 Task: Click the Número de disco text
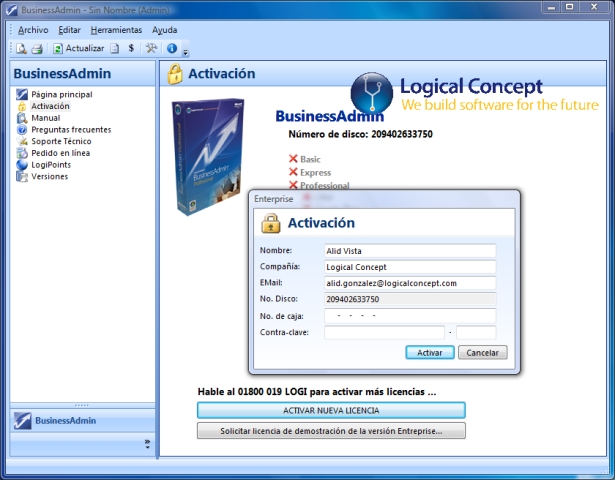(360, 134)
